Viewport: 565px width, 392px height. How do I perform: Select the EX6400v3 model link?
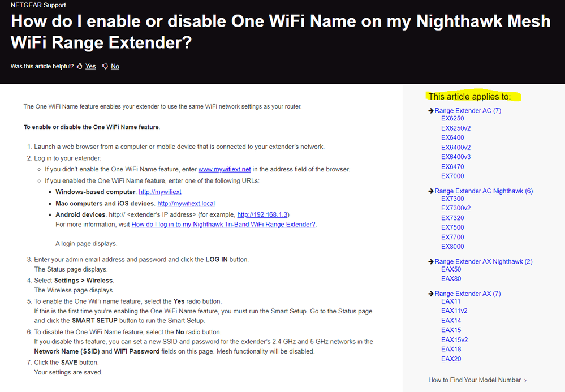tap(456, 157)
